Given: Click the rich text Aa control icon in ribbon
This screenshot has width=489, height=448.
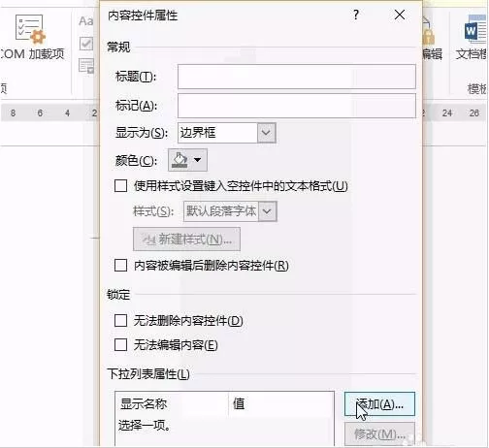Looking at the screenshot, I should [85, 21].
